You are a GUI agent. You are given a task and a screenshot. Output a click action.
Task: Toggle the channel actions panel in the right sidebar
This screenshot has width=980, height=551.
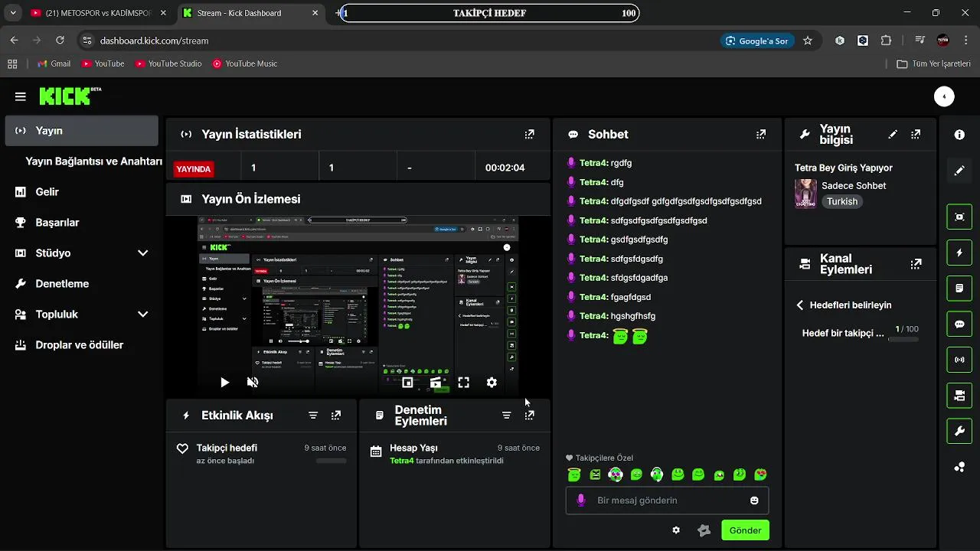click(x=959, y=396)
